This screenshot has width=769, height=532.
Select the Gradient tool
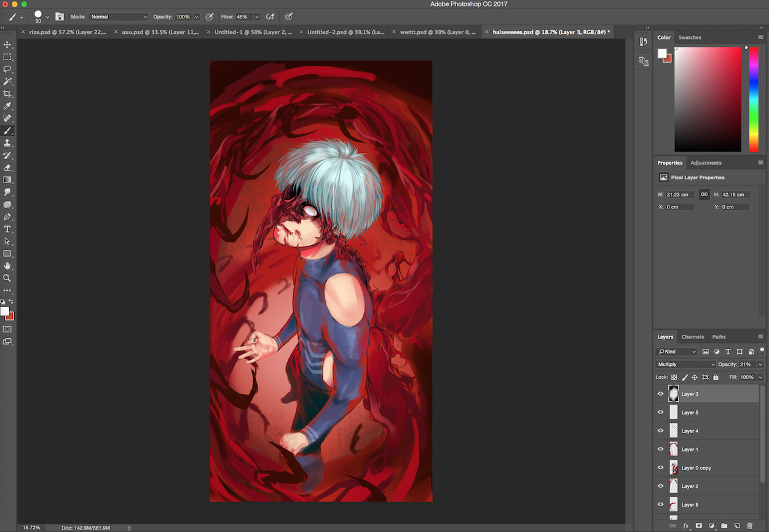coord(7,180)
